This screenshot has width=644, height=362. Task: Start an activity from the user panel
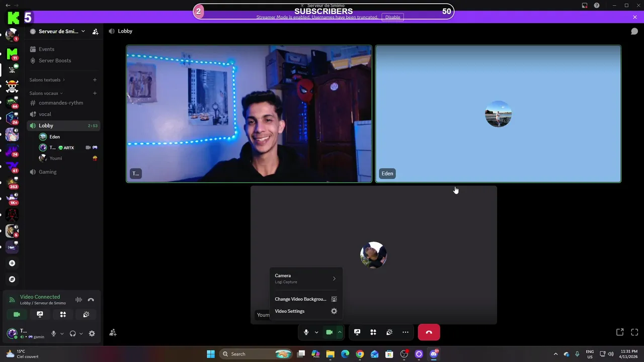click(x=63, y=314)
